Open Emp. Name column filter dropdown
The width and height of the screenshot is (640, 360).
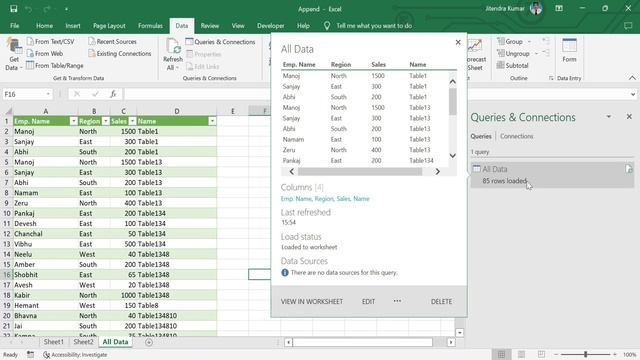point(73,121)
